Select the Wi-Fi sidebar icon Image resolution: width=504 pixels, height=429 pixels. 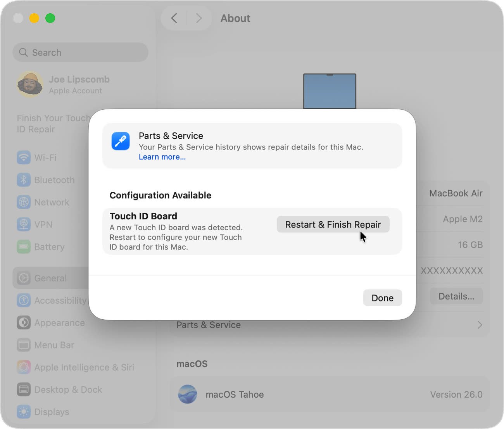coord(24,158)
